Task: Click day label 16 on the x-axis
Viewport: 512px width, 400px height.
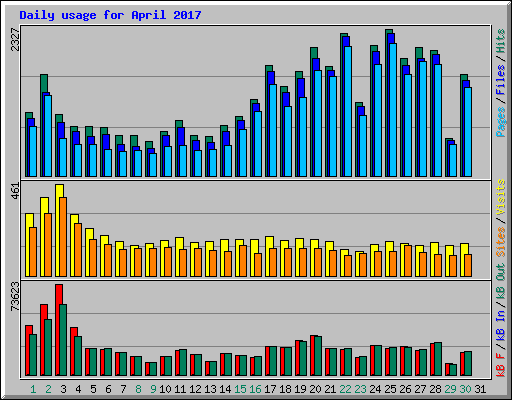Action: pyautogui.click(x=255, y=389)
